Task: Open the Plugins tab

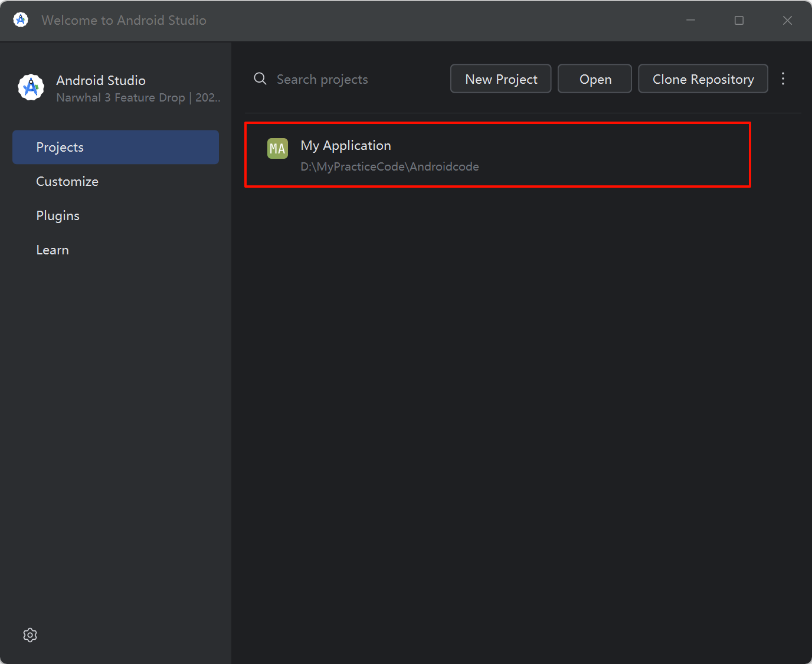Action: click(x=116, y=215)
